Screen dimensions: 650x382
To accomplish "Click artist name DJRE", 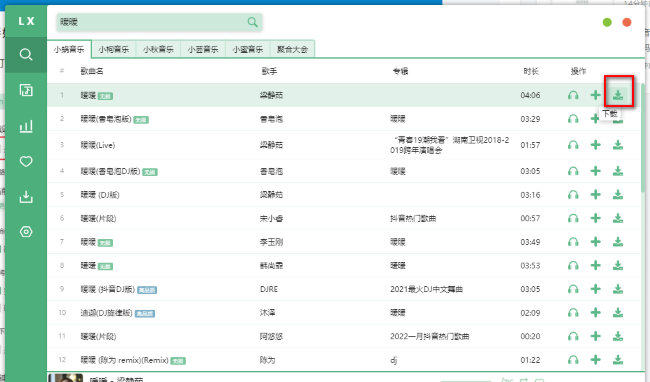I will 269,289.
